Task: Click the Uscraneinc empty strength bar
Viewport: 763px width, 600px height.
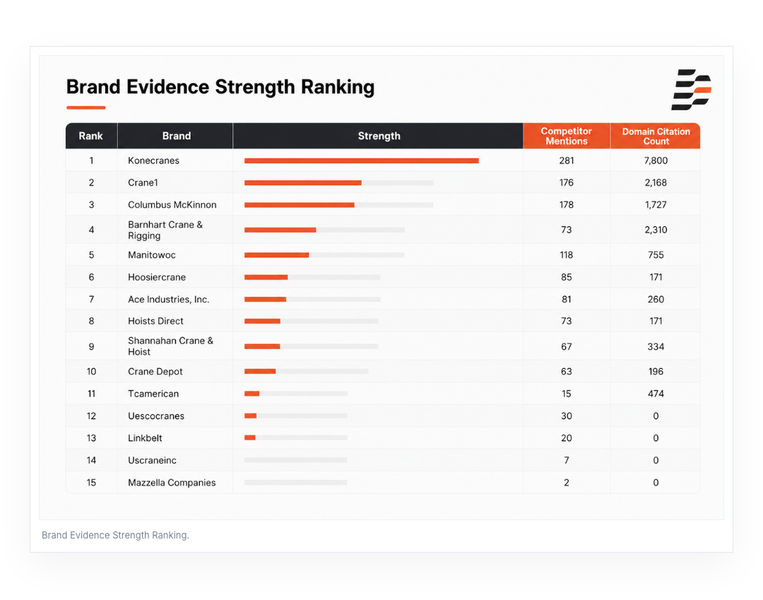Action: [x=296, y=460]
